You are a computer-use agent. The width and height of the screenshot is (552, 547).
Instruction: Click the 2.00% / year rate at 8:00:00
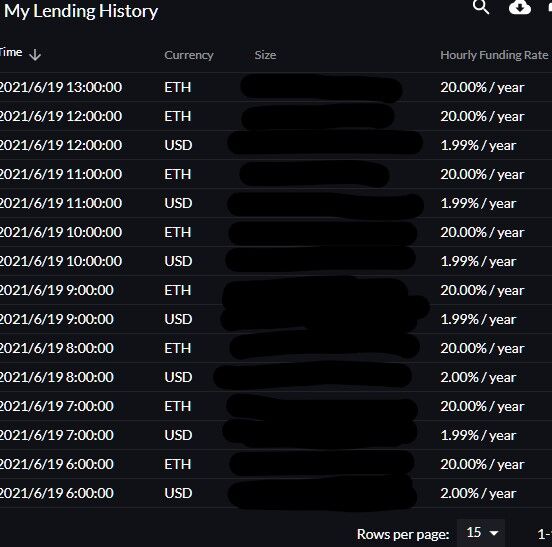[x=478, y=377]
